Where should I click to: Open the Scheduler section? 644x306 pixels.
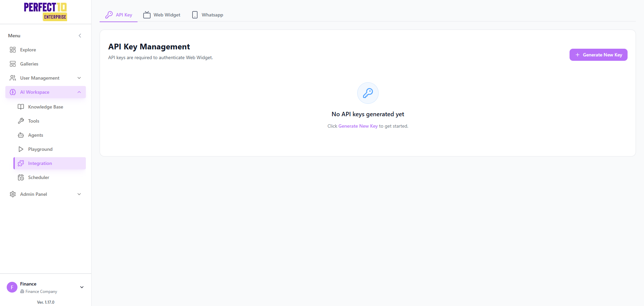click(x=50, y=177)
